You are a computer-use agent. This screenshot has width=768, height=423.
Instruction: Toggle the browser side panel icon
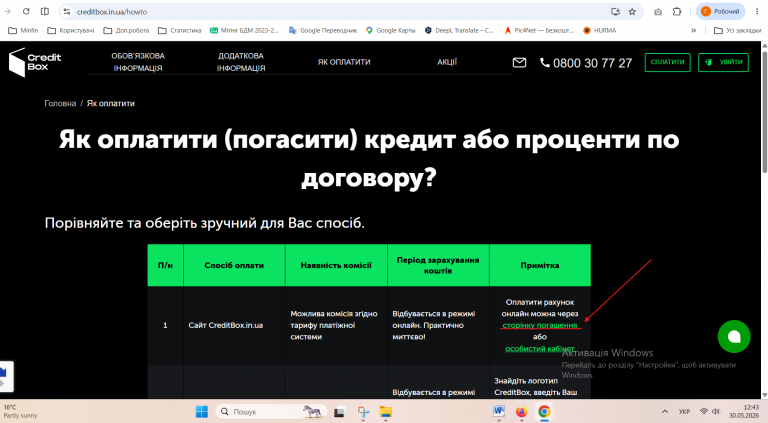45,11
